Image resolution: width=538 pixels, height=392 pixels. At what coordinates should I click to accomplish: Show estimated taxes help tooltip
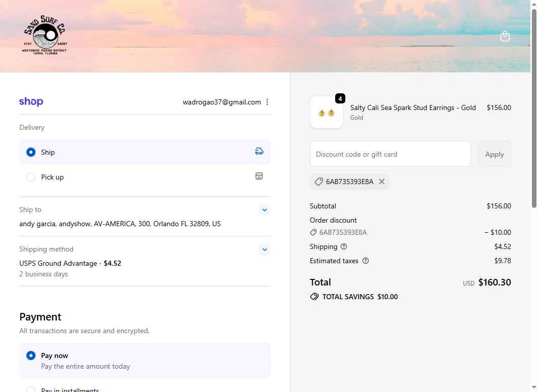tap(366, 261)
